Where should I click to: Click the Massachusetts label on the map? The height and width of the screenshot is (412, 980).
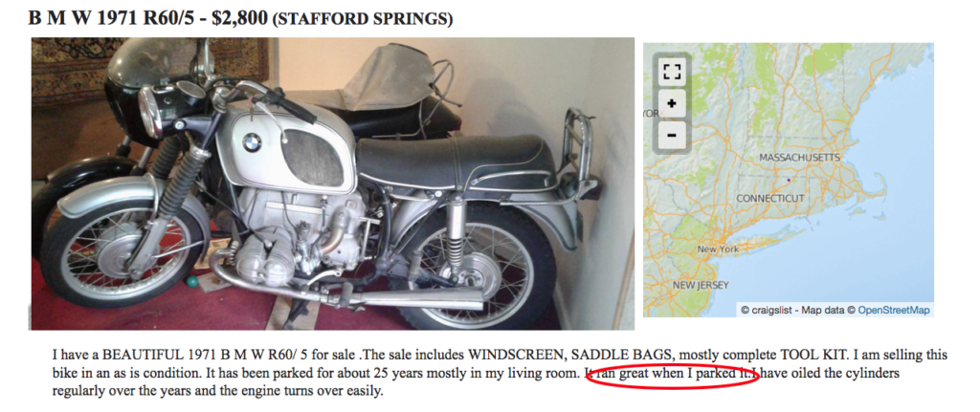coord(799,158)
